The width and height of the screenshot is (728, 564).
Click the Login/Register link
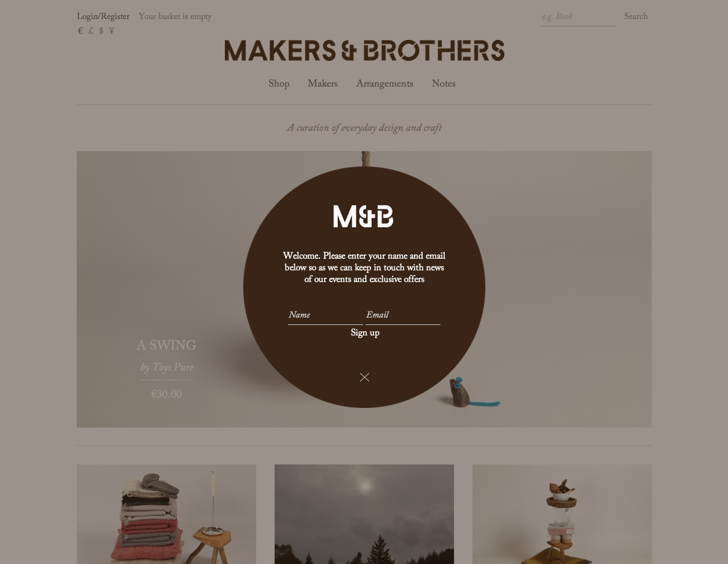click(103, 17)
